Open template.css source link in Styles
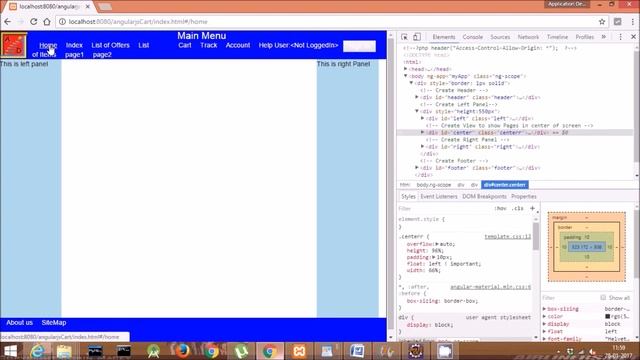The image size is (640, 360). point(507,237)
